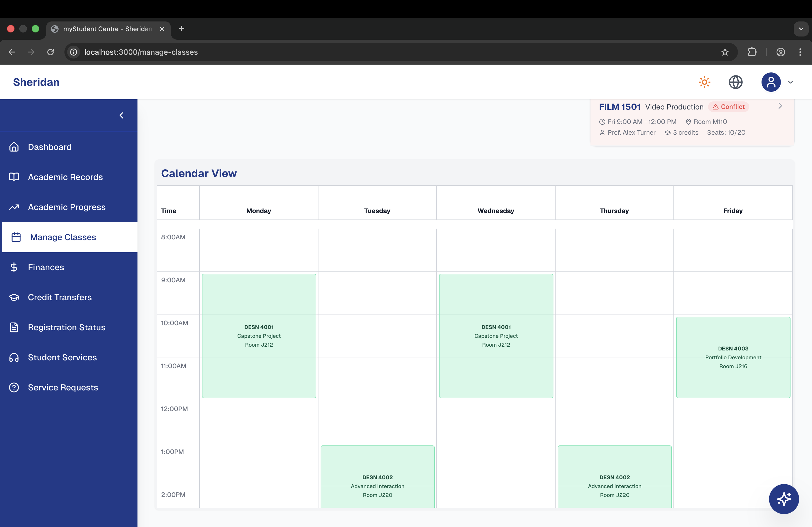This screenshot has height=527, width=812.
Task: Click the Sheridan logo link
Action: click(36, 82)
